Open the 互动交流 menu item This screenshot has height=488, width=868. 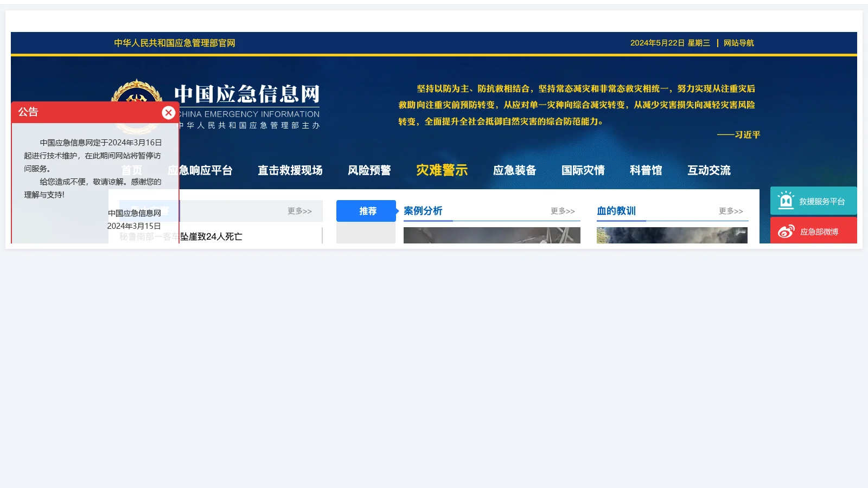[x=709, y=170]
